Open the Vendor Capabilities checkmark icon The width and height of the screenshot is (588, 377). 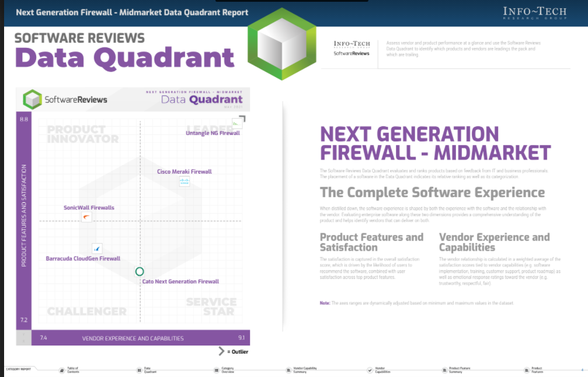(370, 370)
